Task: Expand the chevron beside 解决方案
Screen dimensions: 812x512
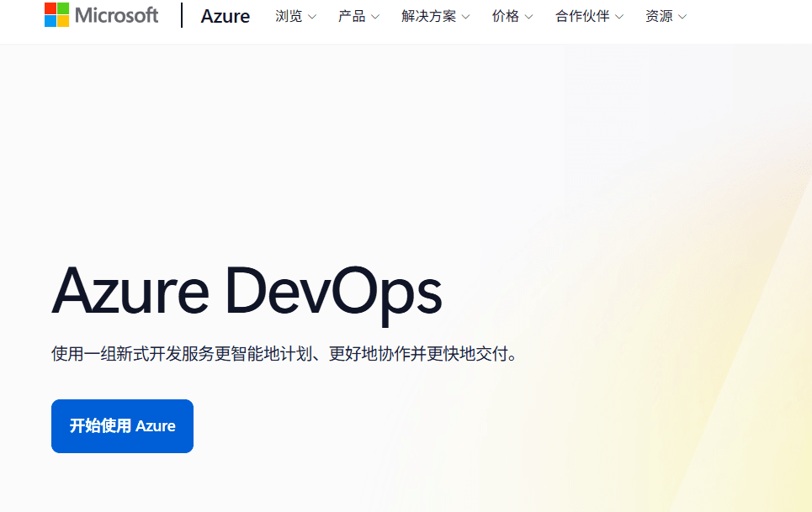Action: 465,17
